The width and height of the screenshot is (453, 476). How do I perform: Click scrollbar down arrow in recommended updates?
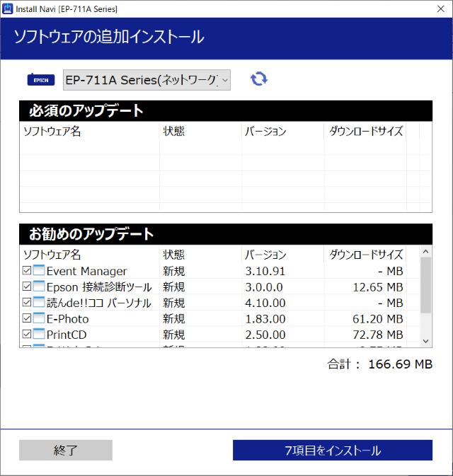click(425, 341)
